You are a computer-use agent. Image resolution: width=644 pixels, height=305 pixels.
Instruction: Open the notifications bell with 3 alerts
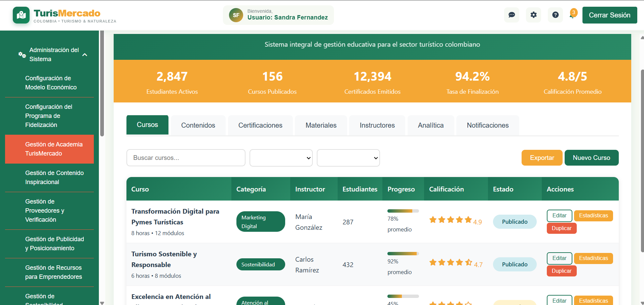click(572, 15)
